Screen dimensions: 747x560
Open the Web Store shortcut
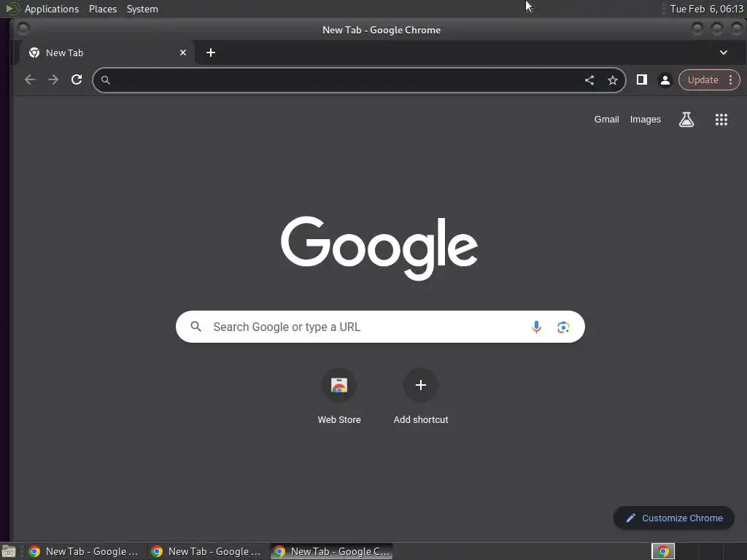pos(339,385)
